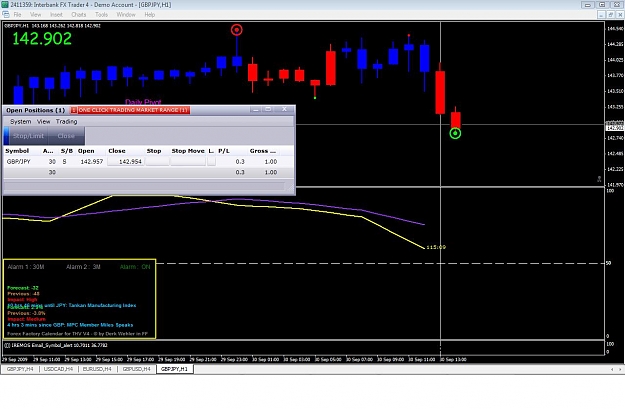
Task: Restore the inner GBPJPY chart window
Action: click(x=610, y=15)
